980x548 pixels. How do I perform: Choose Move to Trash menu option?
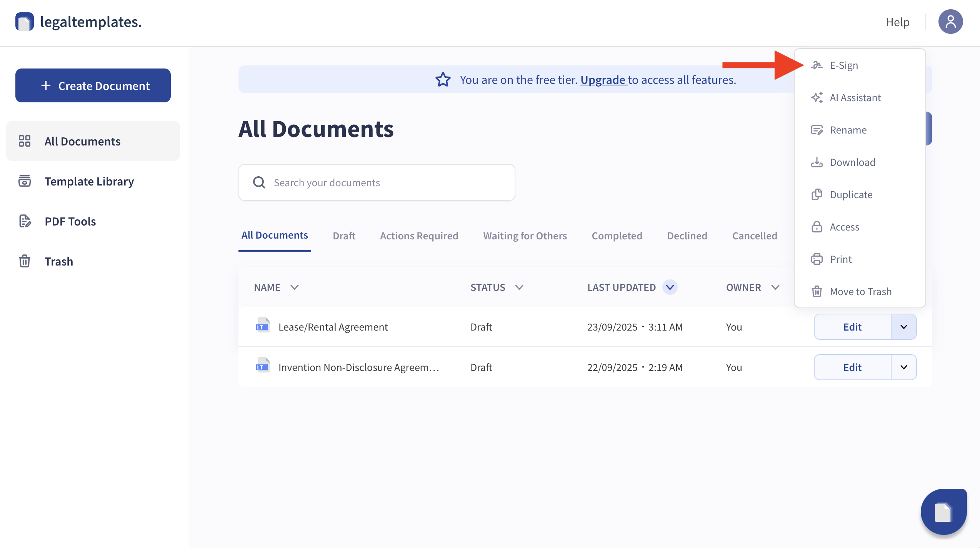tap(860, 292)
